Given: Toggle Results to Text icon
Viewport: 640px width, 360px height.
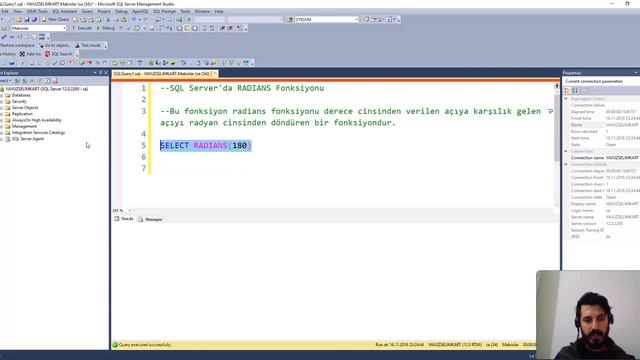Looking at the screenshot, I should pyautogui.click(x=180, y=28).
